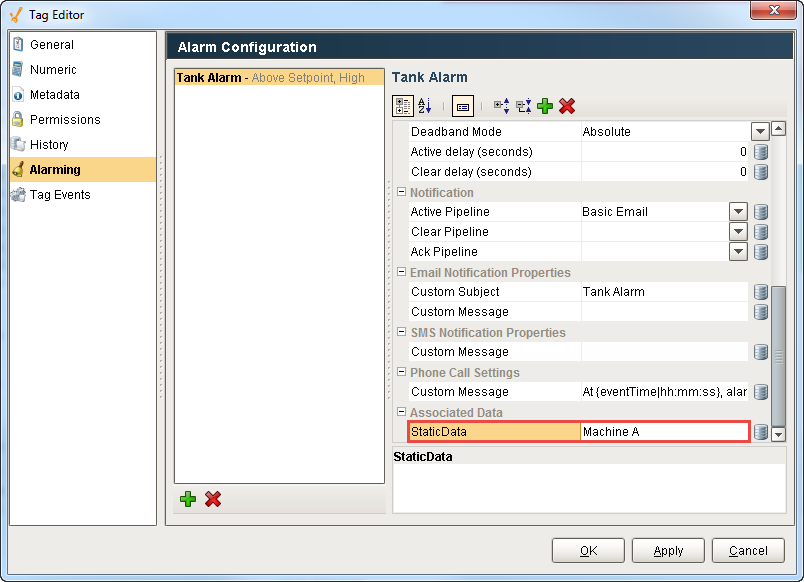Viewport: 804px width, 582px height.
Task: Delete associated data with the red X in the properties toolbar
Action: point(567,106)
